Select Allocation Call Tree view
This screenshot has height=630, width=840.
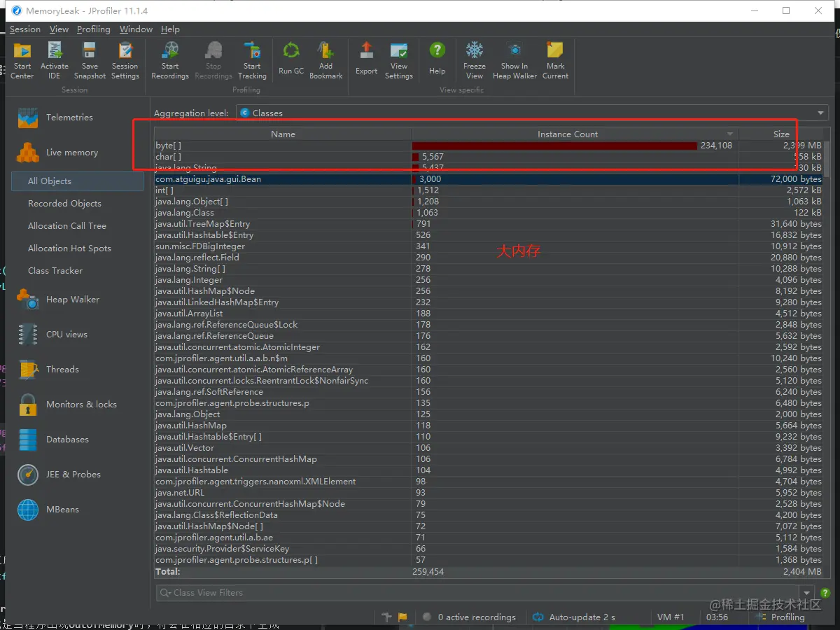(67, 226)
